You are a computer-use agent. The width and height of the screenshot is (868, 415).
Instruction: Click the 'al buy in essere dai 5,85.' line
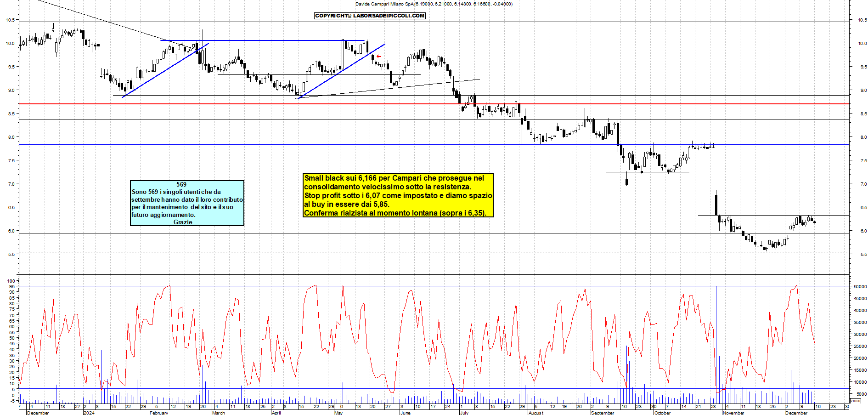pos(346,204)
